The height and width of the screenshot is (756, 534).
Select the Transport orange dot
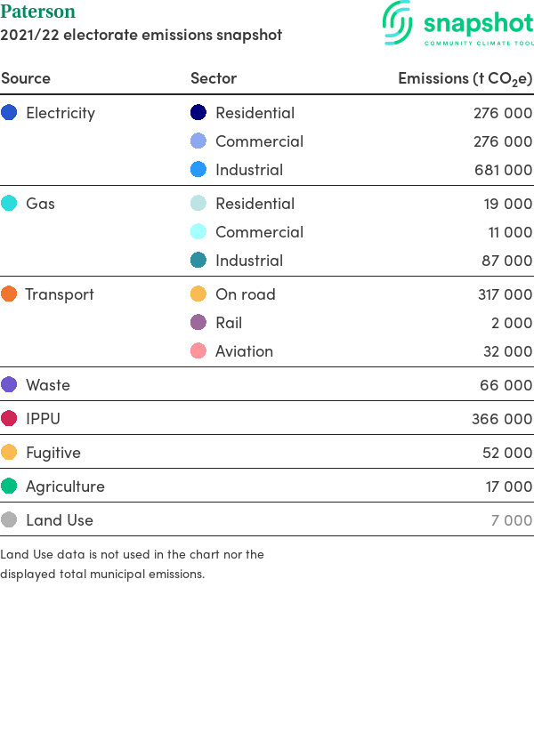point(9,294)
